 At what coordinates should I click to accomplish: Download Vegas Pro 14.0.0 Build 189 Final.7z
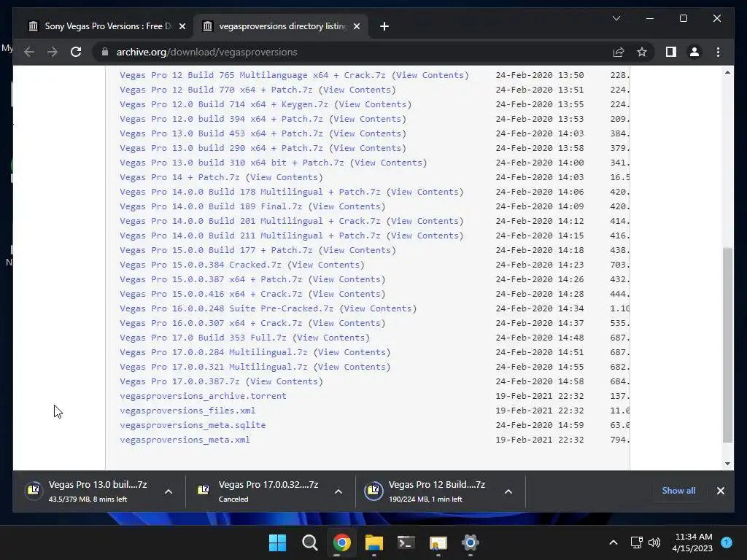pyautogui.click(x=211, y=206)
